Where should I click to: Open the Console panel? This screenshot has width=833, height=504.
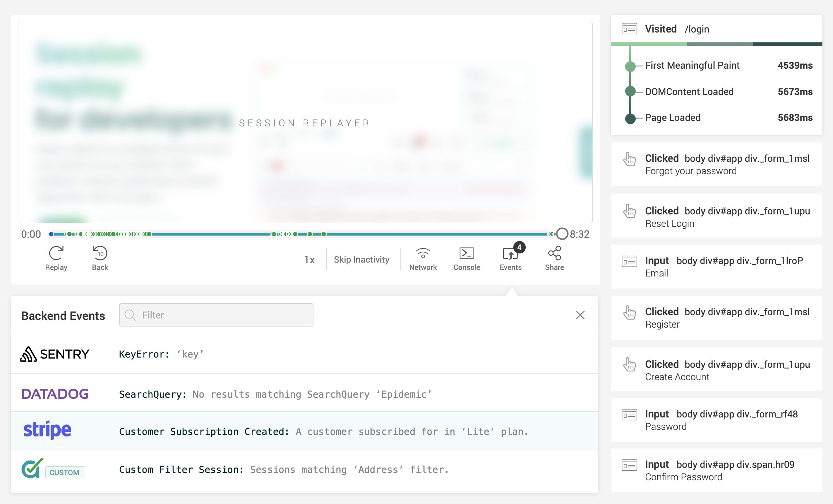[467, 258]
